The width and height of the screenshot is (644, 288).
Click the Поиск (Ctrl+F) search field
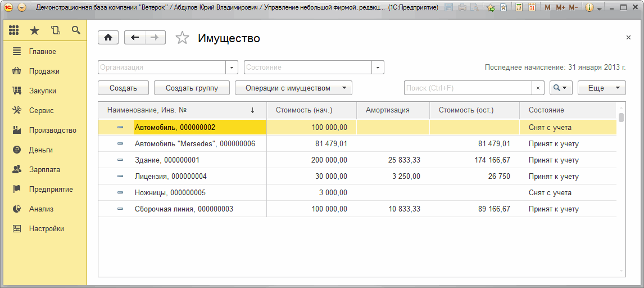[x=468, y=88]
